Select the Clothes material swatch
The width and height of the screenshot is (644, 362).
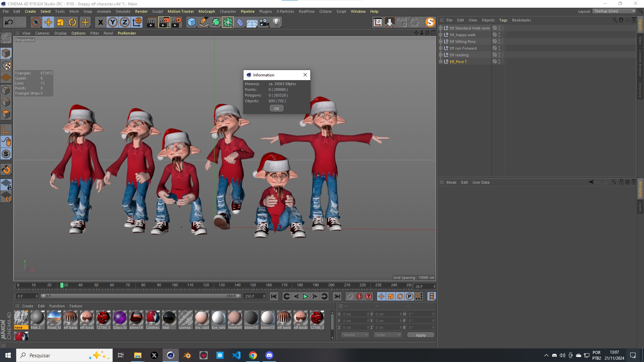(153, 320)
